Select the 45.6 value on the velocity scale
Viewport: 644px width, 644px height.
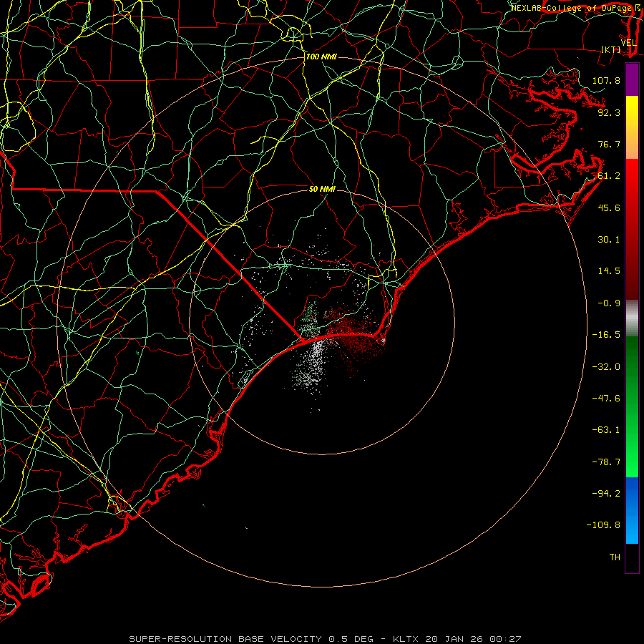(x=609, y=208)
